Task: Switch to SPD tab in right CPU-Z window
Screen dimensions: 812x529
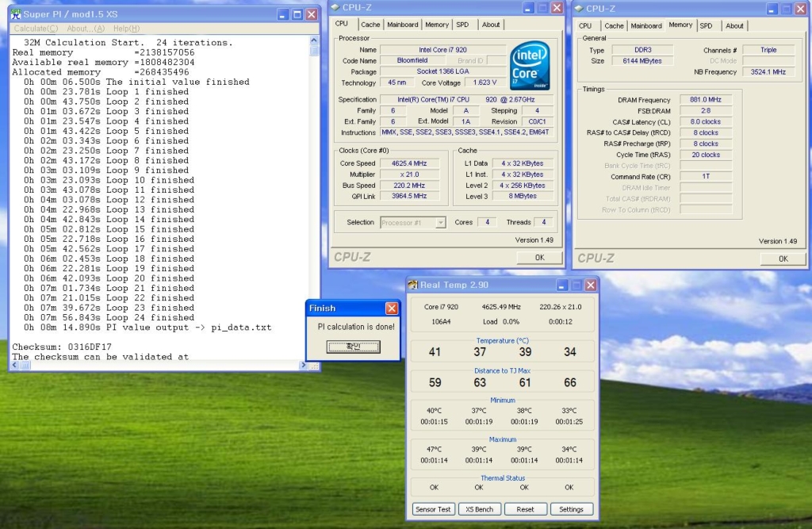Action: pos(706,25)
